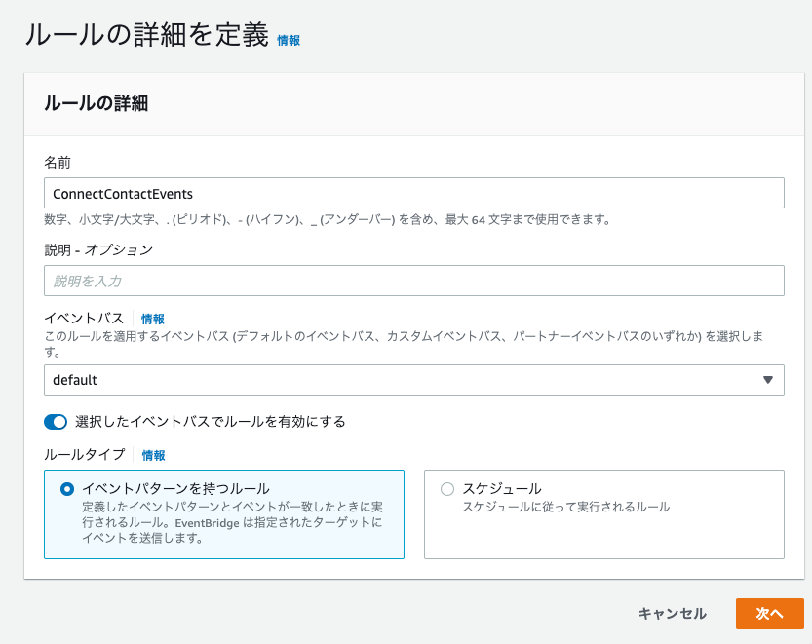
Task: Click the スケジュールに従って実行されるルール description text
Action: 566,507
